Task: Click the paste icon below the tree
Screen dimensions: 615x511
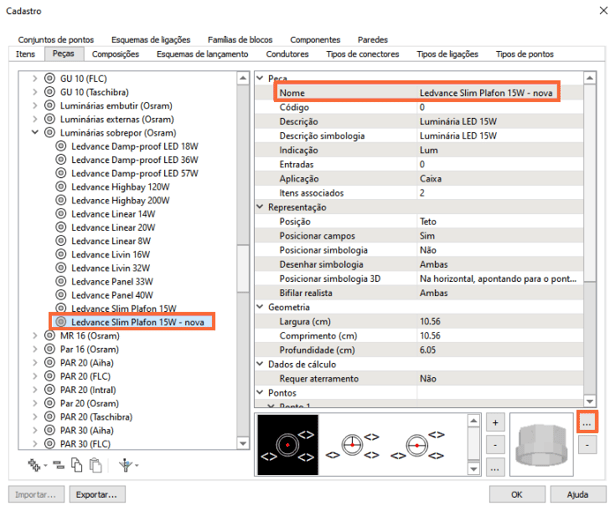Action: coord(95,464)
